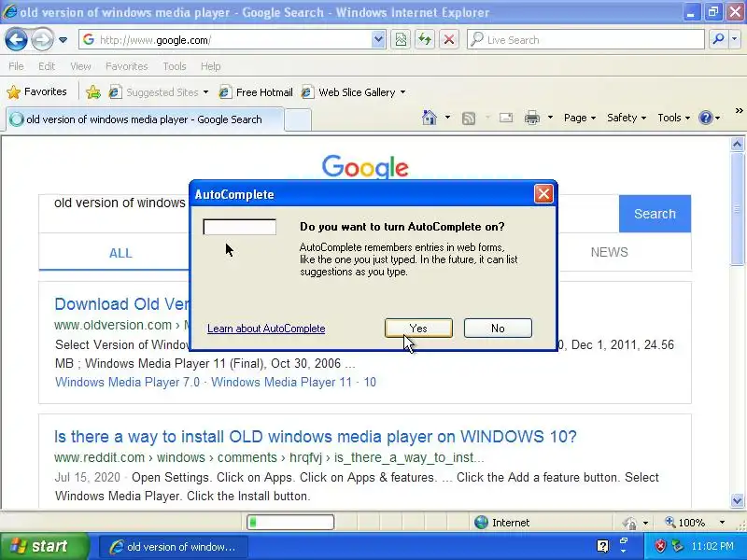Expand the Home button dropdown arrow
This screenshot has width=747, height=560.
[447, 118]
